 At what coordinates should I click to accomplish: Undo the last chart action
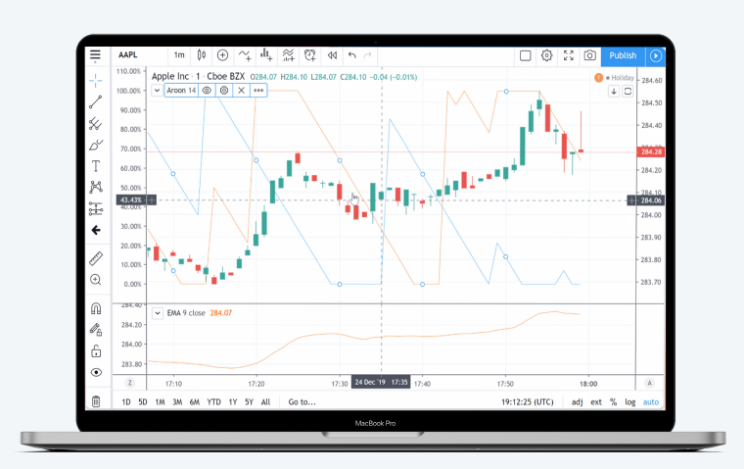pos(352,56)
